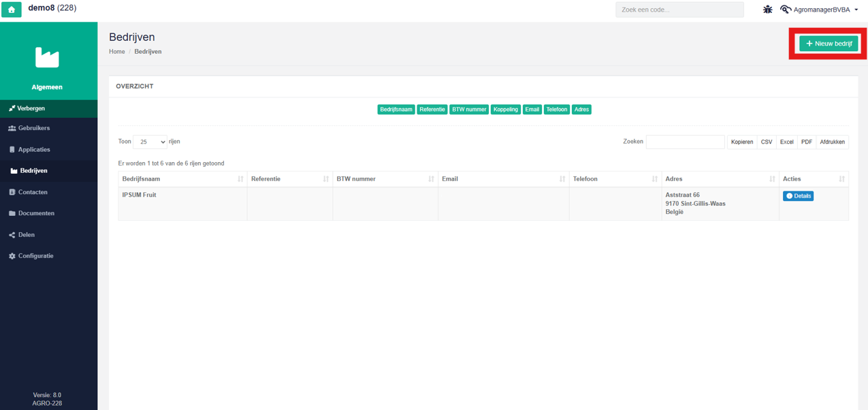Export table to Excel
Screen dimensions: 868x410
pos(786,142)
